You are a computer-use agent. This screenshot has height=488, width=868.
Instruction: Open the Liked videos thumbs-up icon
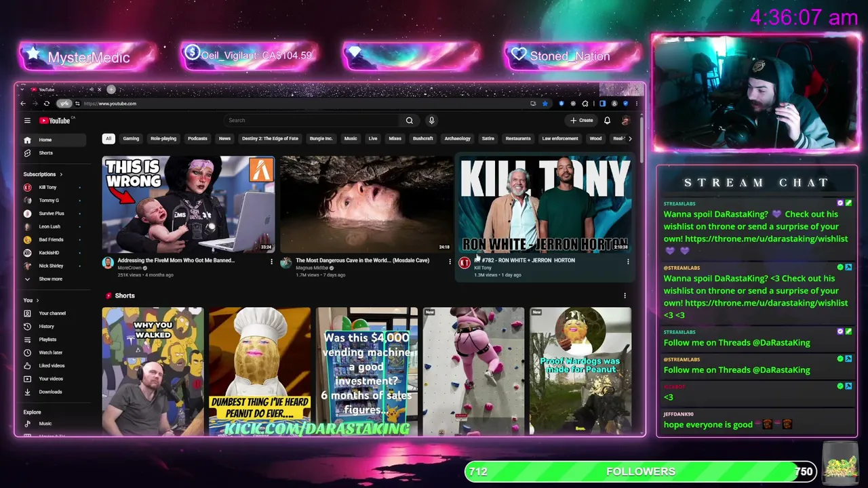tap(27, 366)
